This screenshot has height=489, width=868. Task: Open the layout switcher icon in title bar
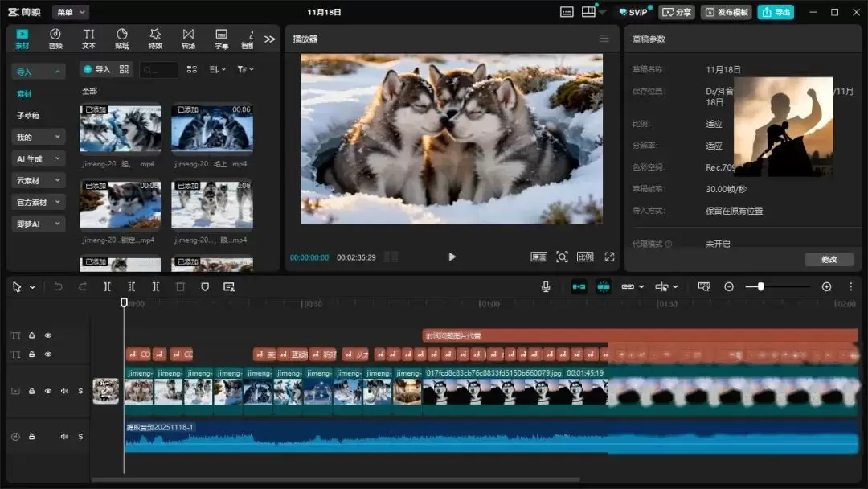pos(588,12)
